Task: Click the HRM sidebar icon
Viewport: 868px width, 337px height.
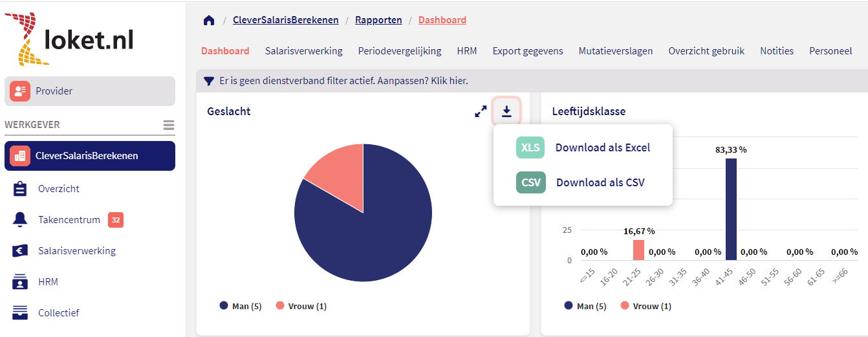Action: 20,282
